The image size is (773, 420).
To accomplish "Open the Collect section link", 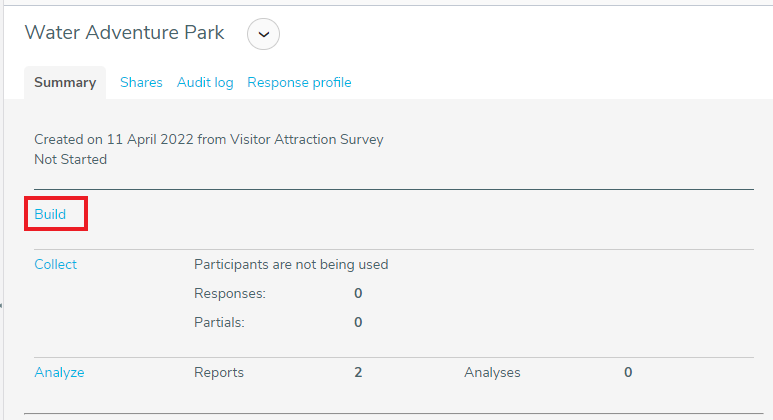I will pos(55,265).
